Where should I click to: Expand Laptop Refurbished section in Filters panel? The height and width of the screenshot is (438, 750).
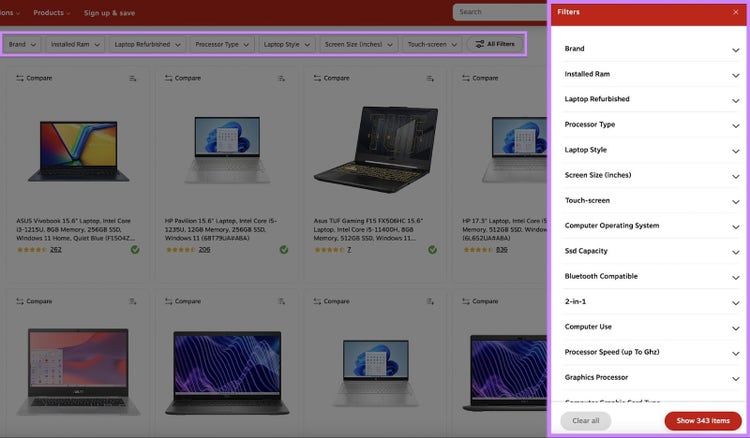pyautogui.click(x=651, y=99)
